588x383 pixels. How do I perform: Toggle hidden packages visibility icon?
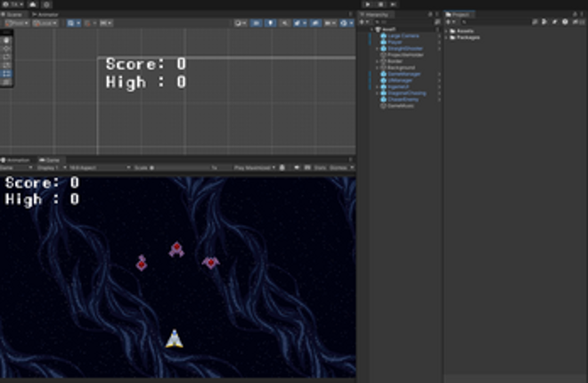576,22
